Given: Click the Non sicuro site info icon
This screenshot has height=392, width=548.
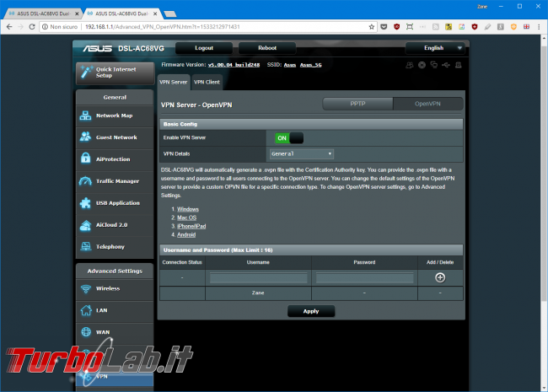Looking at the screenshot, I should click(45, 27).
